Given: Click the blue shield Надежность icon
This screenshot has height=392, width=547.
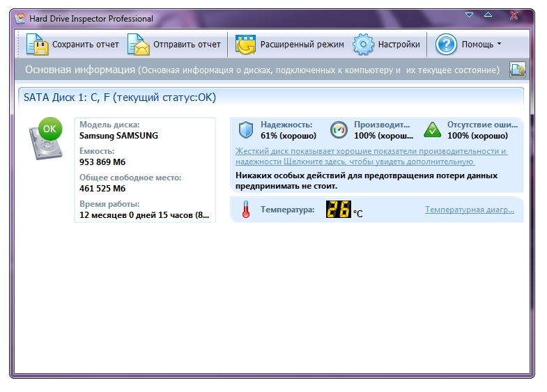Looking at the screenshot, I should [x=245, y=130].
